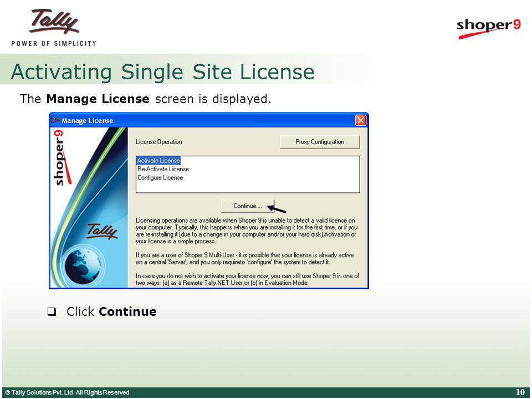The width and height of the screenshot is (532, 399).
Task: Select Re-Activate License option
Action: (x=163, y=169)
